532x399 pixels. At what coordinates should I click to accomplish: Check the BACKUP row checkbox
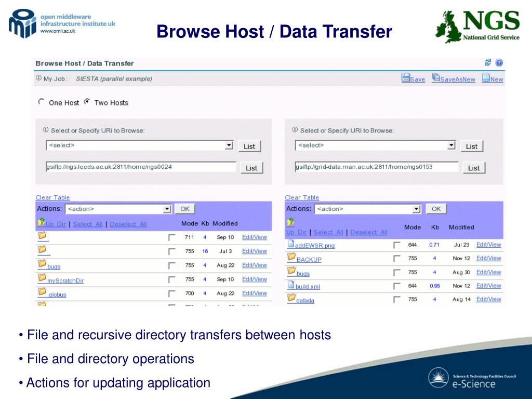point(396,259)
